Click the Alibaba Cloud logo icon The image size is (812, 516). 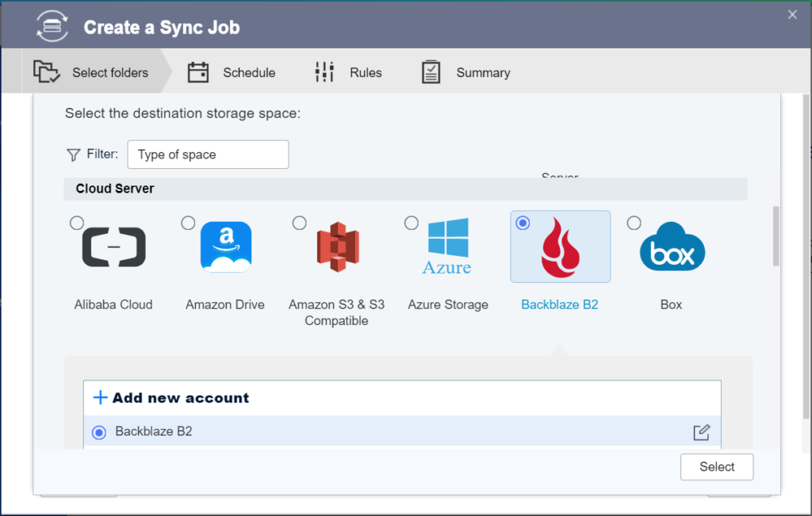[x=114, y=247]
